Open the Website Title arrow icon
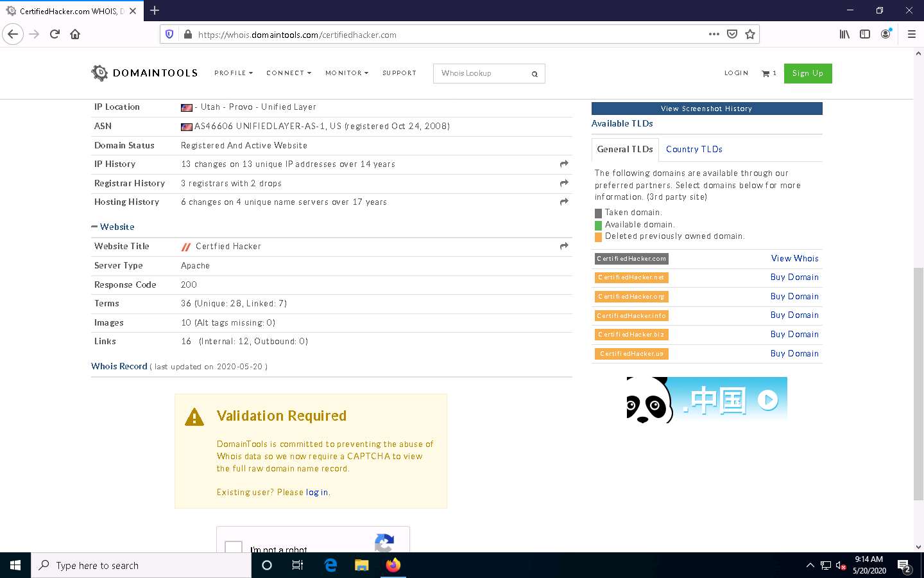The width and height of the screenshot is (924, 578). tap(564, 246)
